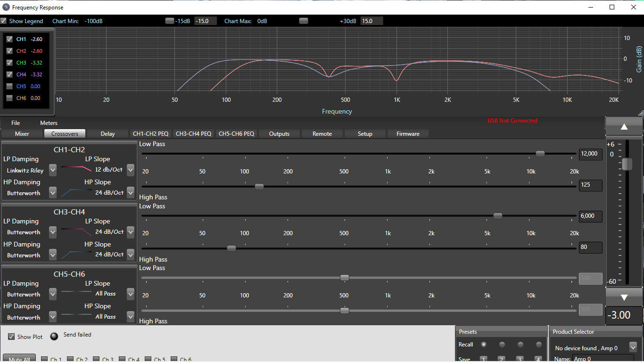The image size is (644, 362).
Task: Open CH1-CH2 LP Damping Linkwitz Riley dropdown
Action: point(53,170)
